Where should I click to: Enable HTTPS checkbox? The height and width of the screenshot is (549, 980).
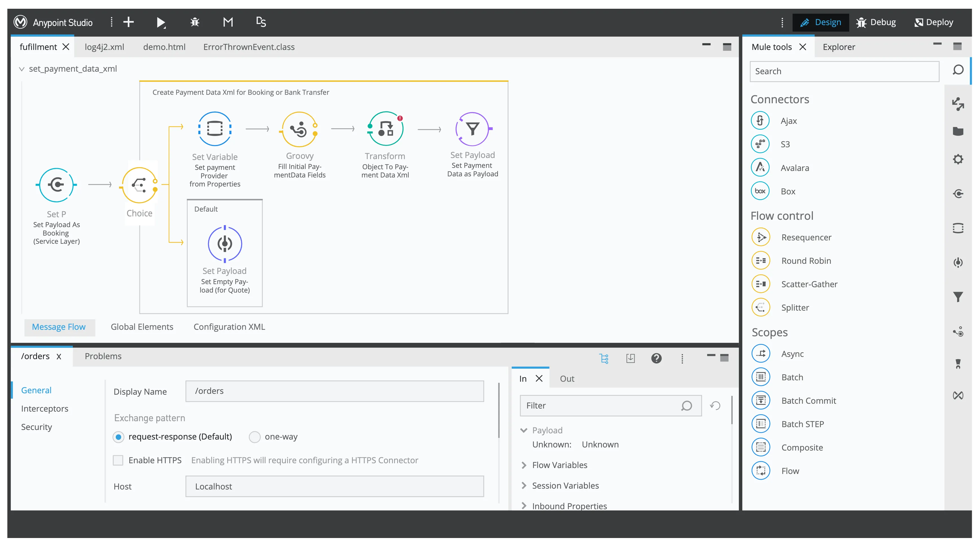118,460
